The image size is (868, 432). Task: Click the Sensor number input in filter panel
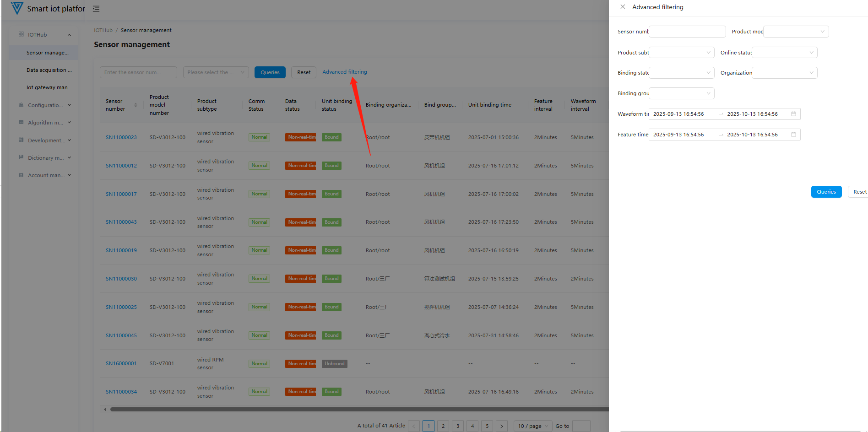pos(687,32)
